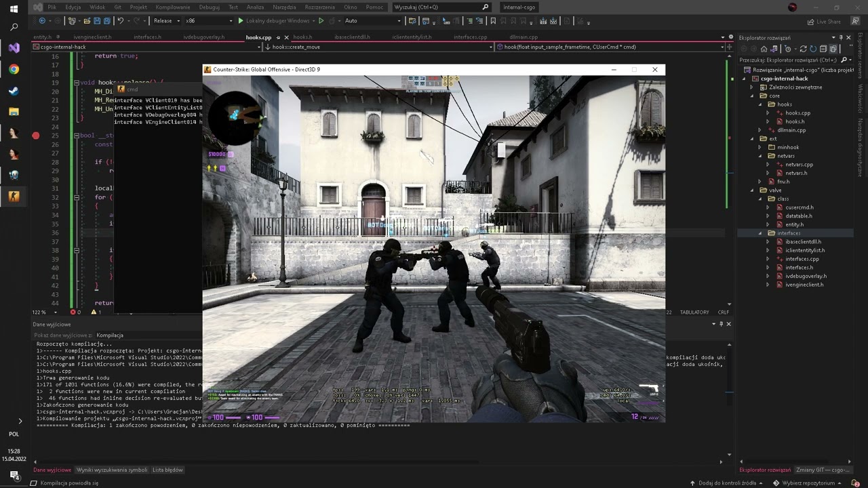Screen dimensions: 868x488
Task: Click Wybierz repozytorium in status bar
Action: (x=808, y=483)
